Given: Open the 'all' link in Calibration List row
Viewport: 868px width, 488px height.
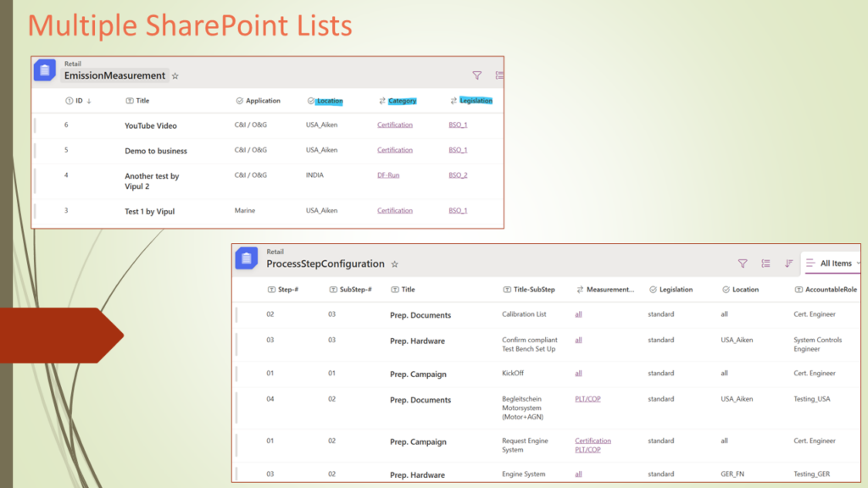Looking at the screenshot, I should click(578, 314).
